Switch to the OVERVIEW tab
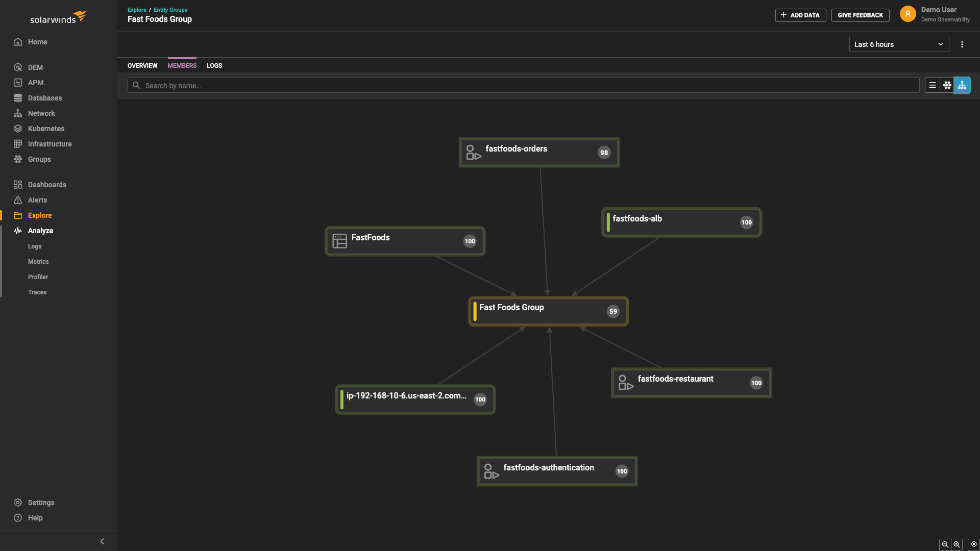 pos(142,66)
